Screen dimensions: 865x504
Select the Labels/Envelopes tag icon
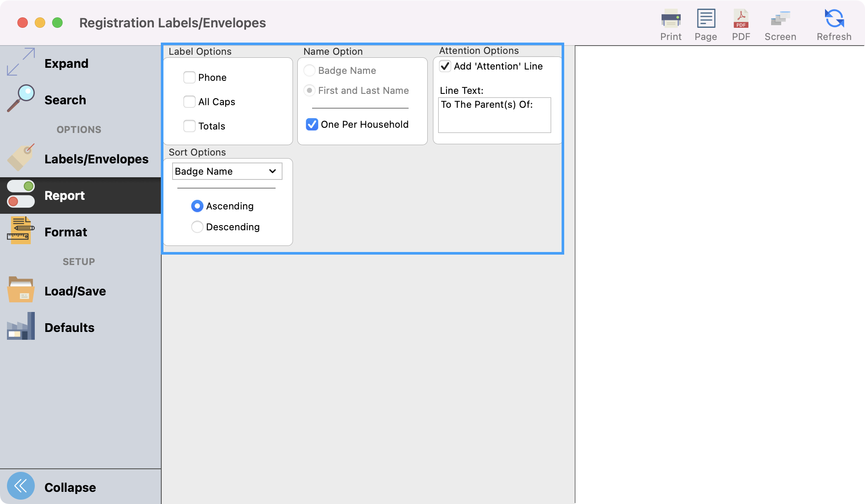21,158
